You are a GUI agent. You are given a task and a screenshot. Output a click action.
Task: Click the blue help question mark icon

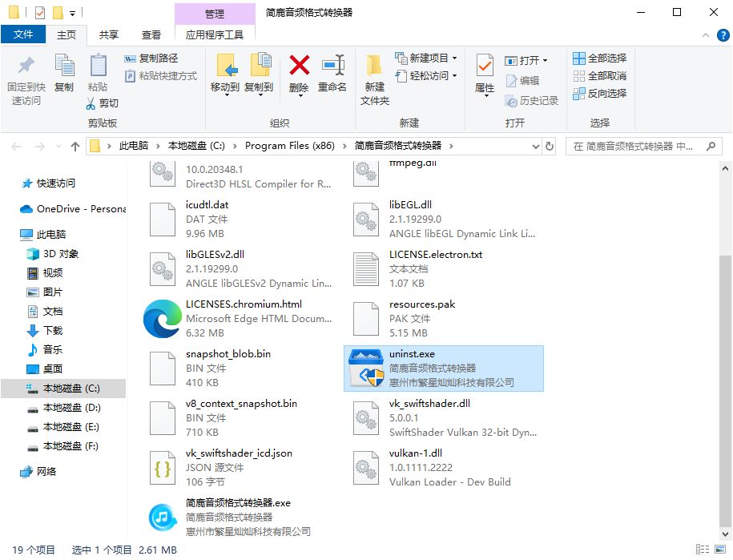pos(723,35)
